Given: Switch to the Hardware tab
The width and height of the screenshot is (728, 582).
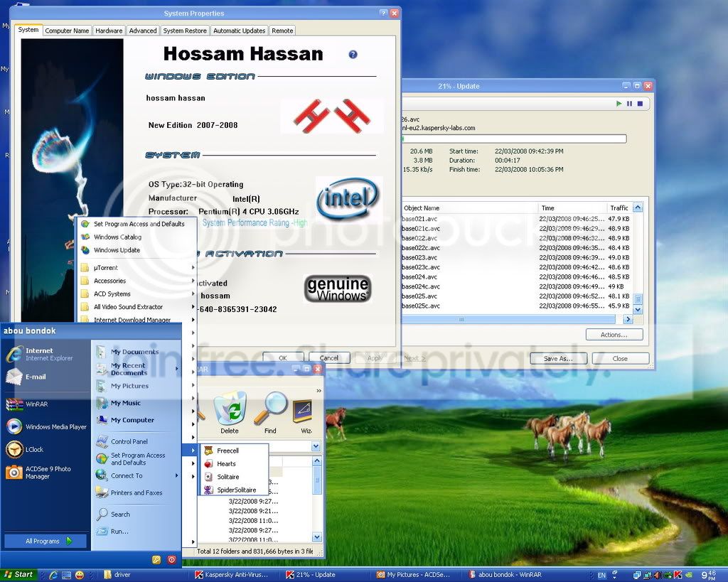Looking at the screenshot, I should click(x=109, y=31).
